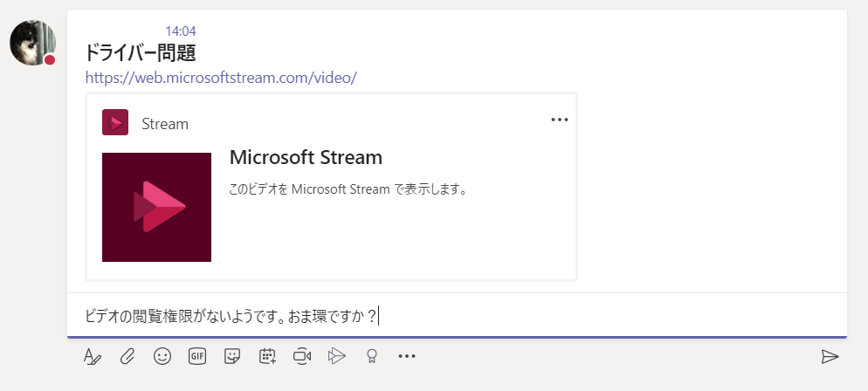The height and width of the screenshot is (391, 868).
Task: Click the paperclip attach file icon
Action: coord(127,356)
